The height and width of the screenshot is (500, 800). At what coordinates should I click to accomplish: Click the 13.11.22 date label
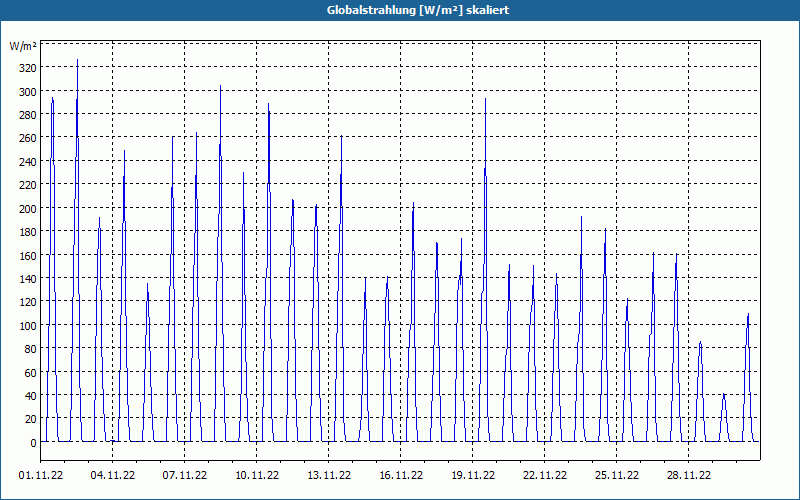coord(329,475)
